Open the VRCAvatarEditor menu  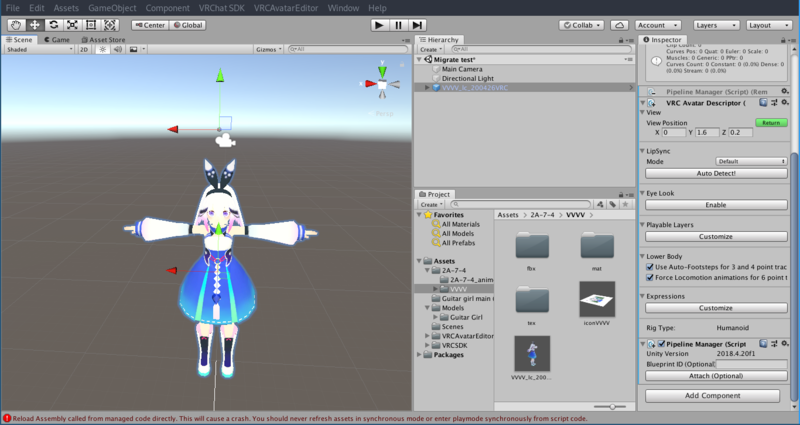(286, 8)
